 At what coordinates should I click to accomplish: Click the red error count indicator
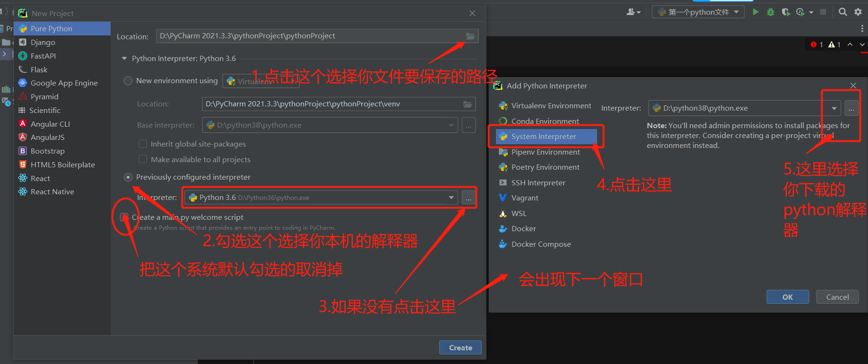pos(817,44)
